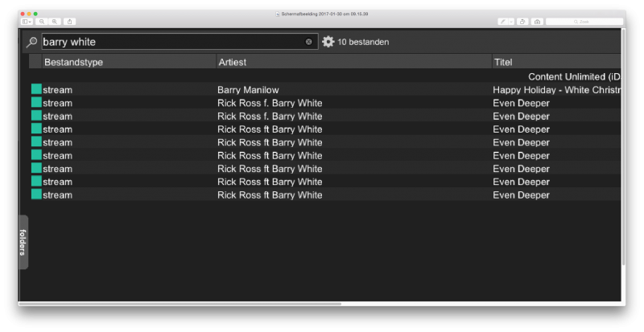Click the green full-screen window button

tap(35, 14)
